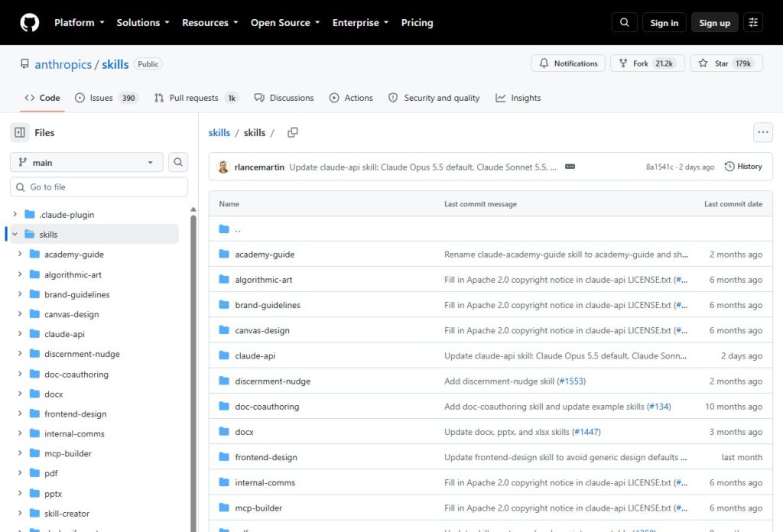Click the folder icon of the claude-api row in the table
The height and width of the screenshot is (532, 783).
pos(224,356)
